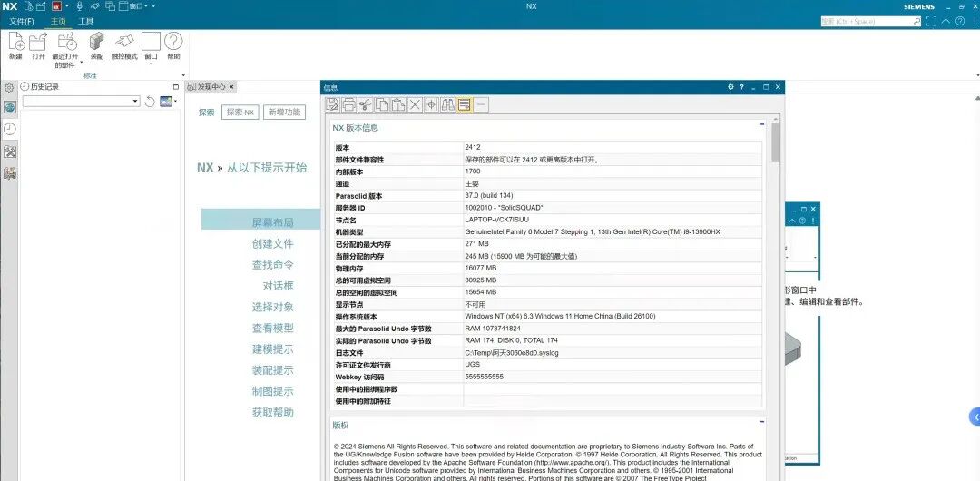
Task: Click the switch window icon in title bar
Action: pyautogui.click(x=111, y=6)
